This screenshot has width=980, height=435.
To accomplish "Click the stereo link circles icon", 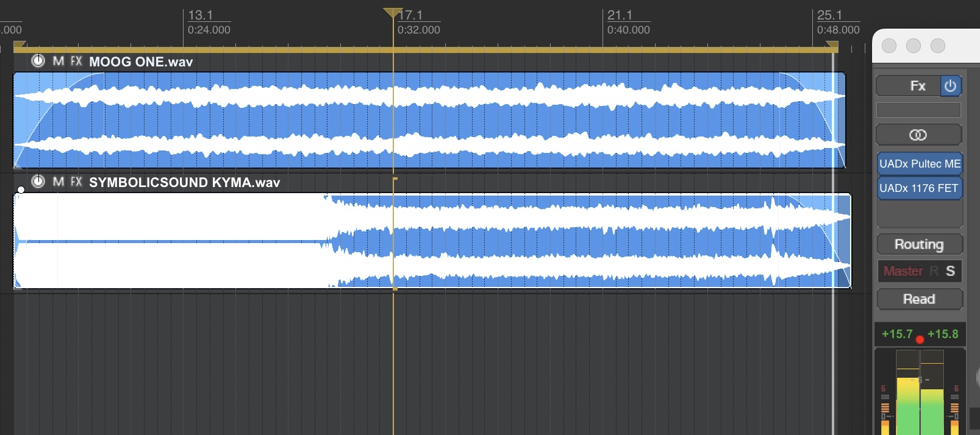I will (x=918, y=135).
